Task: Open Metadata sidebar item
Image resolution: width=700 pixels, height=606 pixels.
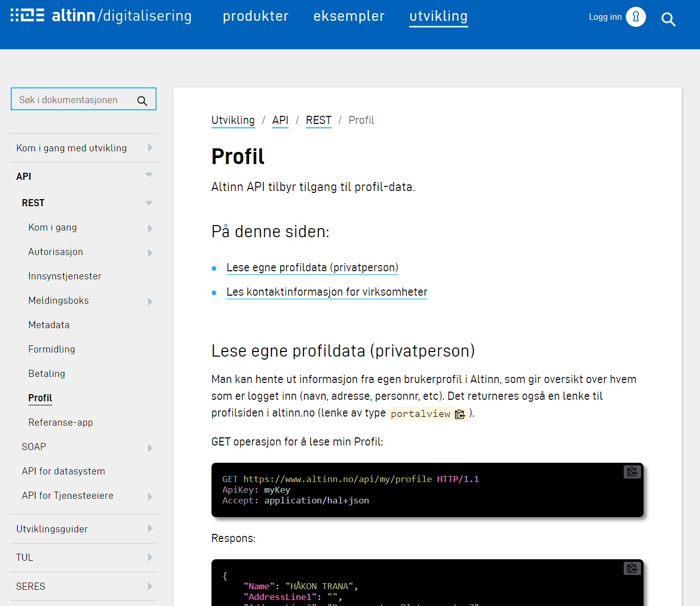Action: pyautogui.click(x=49, y=325)
